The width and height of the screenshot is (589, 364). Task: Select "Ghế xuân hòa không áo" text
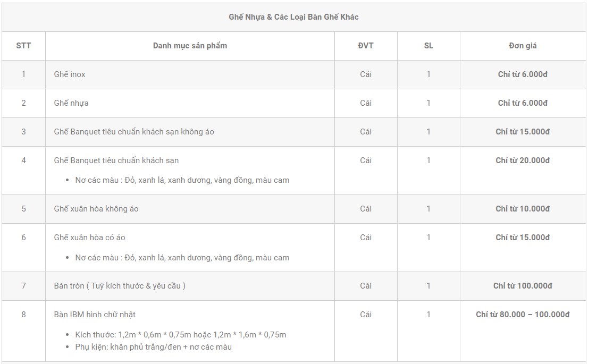96,209
